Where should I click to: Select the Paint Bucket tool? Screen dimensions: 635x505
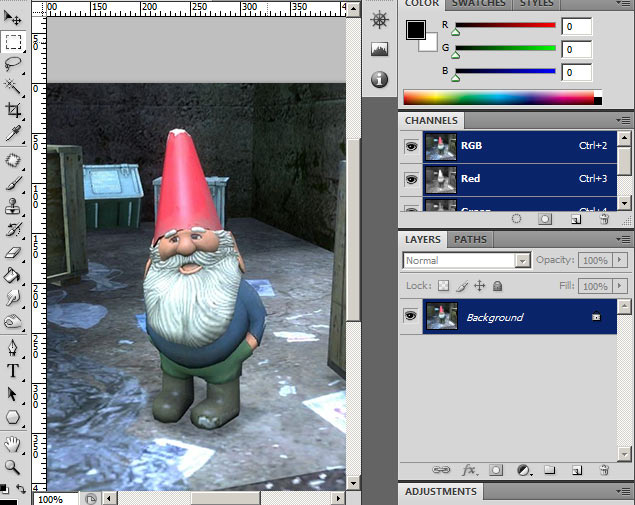coord(12,276)
